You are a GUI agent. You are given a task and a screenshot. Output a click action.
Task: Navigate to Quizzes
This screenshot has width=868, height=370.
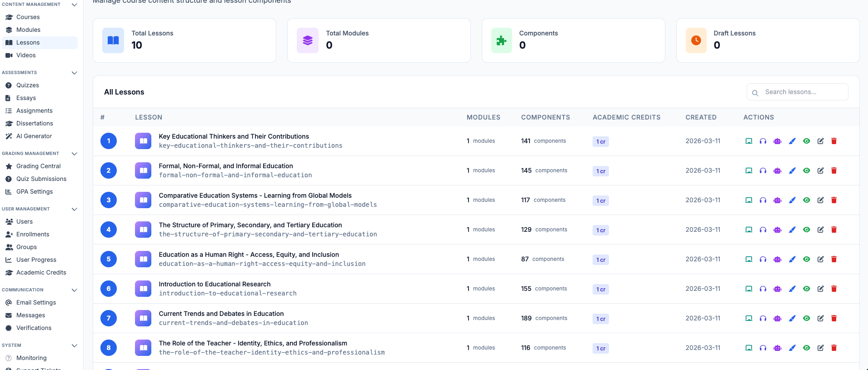[40, 85]
